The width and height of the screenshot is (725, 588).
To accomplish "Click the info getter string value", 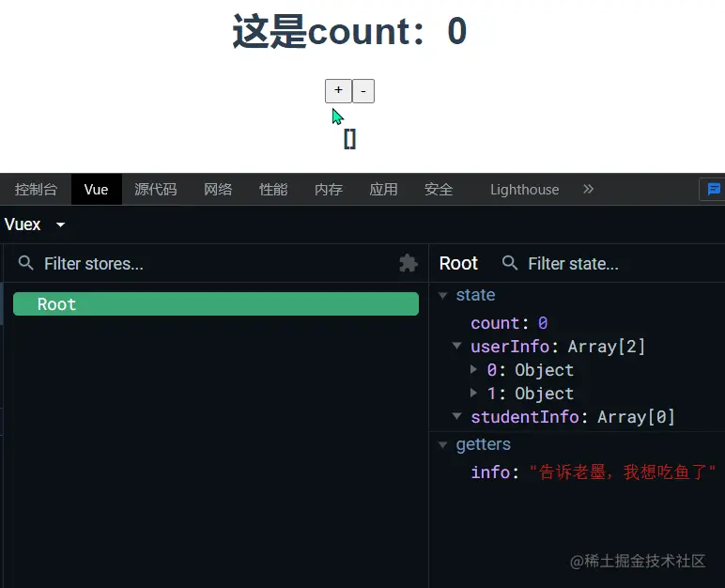I will (623, 472).
